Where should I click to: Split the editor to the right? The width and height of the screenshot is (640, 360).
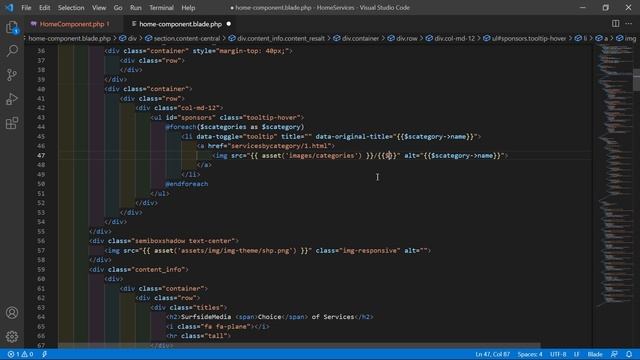tap(616, 24)
